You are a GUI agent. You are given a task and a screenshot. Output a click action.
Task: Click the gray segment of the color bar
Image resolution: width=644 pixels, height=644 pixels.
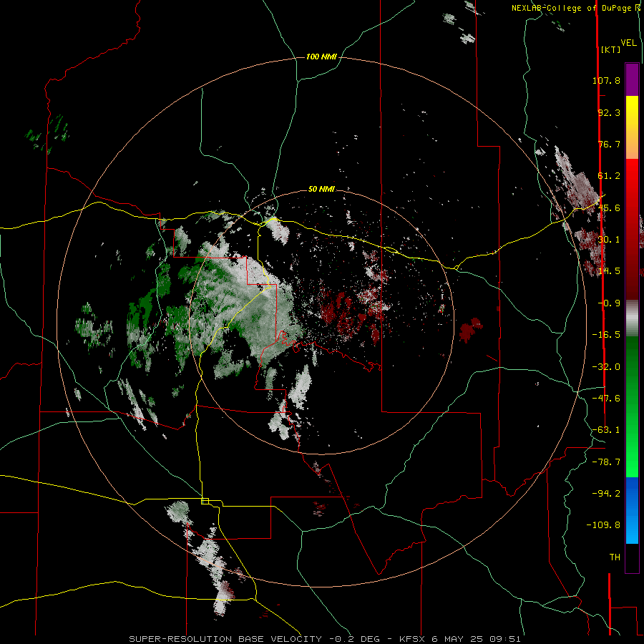tap(632, 318)
